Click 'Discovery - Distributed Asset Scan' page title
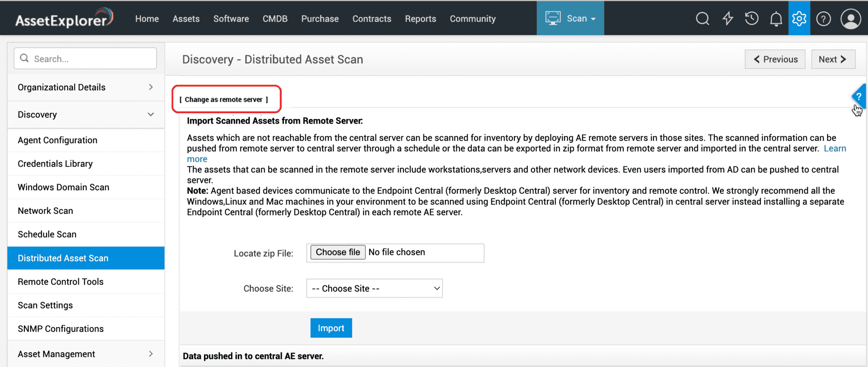868x367 pixels. (x=273, y=59)
